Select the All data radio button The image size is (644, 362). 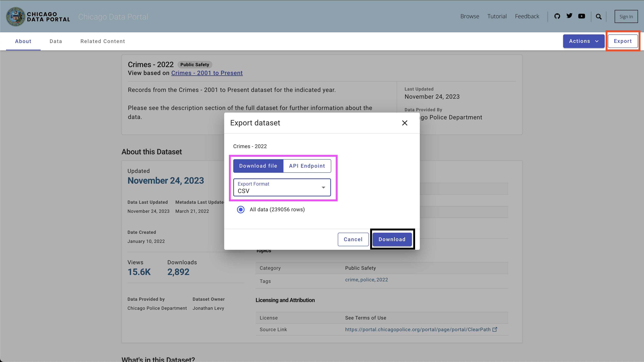(241, 209)
